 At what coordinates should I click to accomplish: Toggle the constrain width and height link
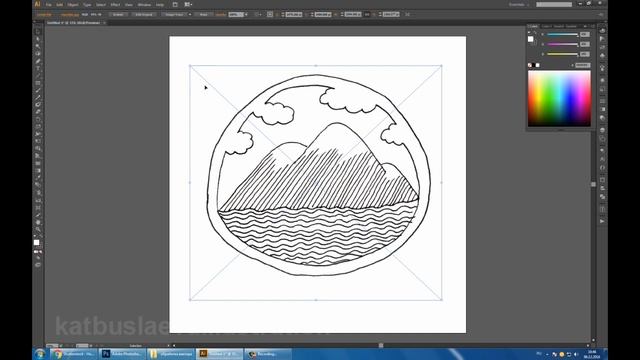point(367,14)
